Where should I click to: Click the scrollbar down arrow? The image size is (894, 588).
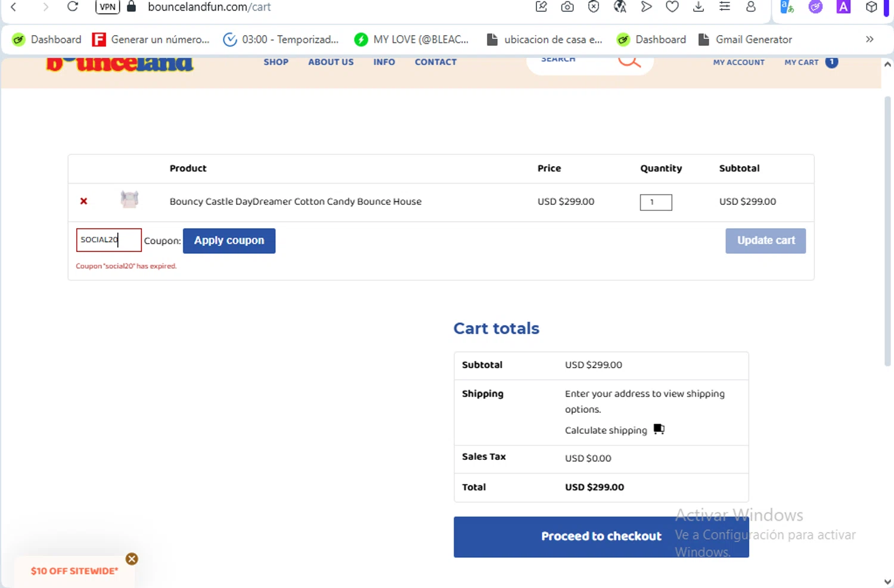[x=887, y=581]
